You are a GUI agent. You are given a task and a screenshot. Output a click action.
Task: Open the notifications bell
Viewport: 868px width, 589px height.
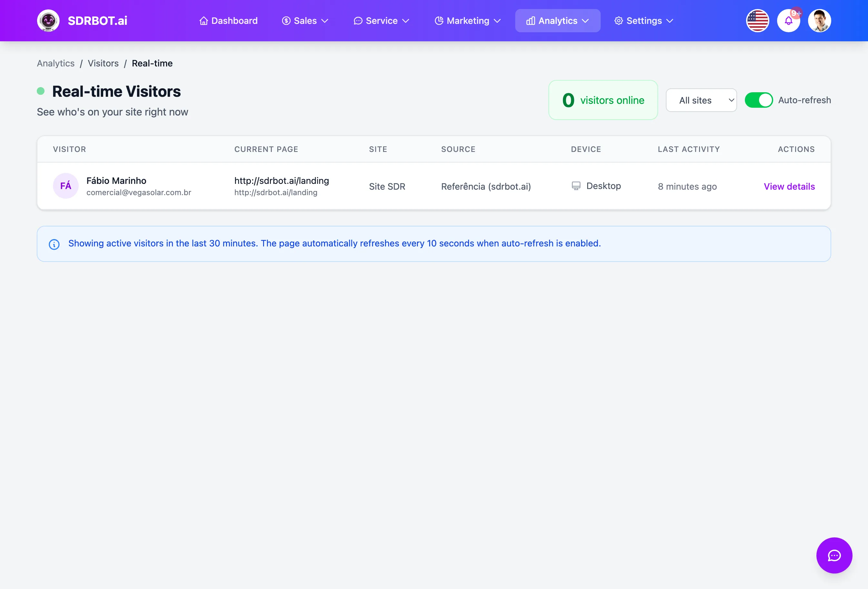788,21
